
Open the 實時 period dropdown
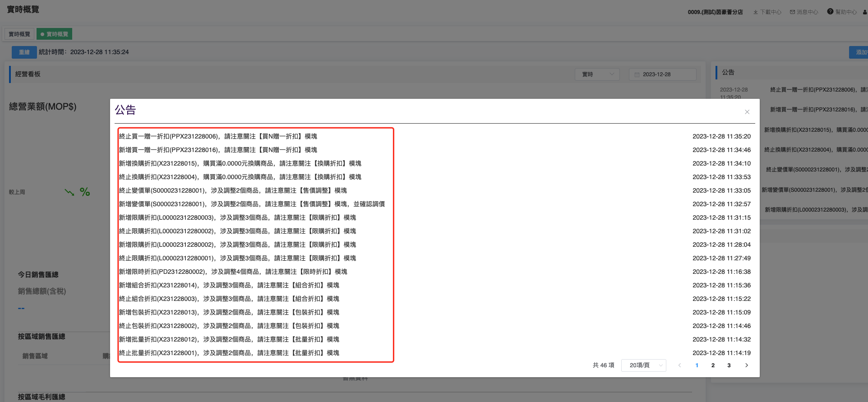click(x=597, y=74)
